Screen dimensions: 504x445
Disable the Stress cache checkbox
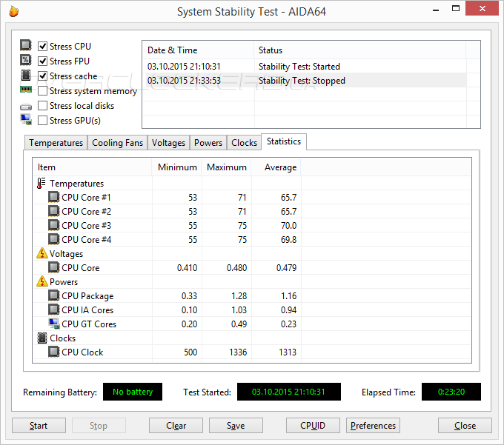[x=43, y=76]
